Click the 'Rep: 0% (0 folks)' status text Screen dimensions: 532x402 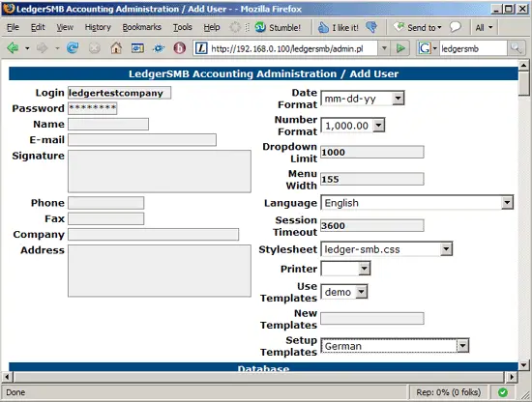448,392
